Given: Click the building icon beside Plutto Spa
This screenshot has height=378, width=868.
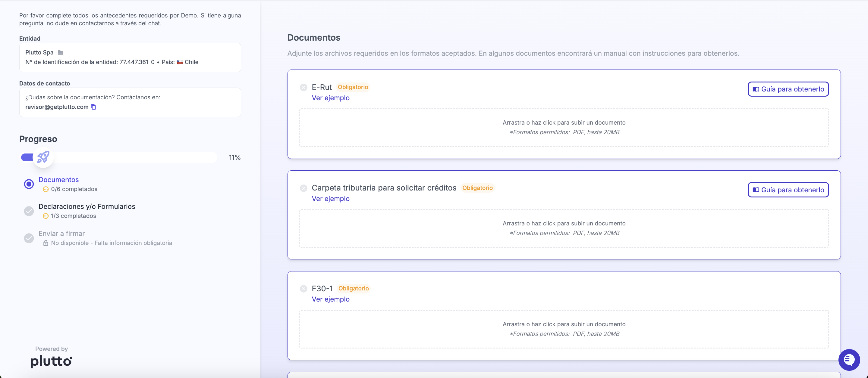Looking at the screenshot, I should pos(60,52).
